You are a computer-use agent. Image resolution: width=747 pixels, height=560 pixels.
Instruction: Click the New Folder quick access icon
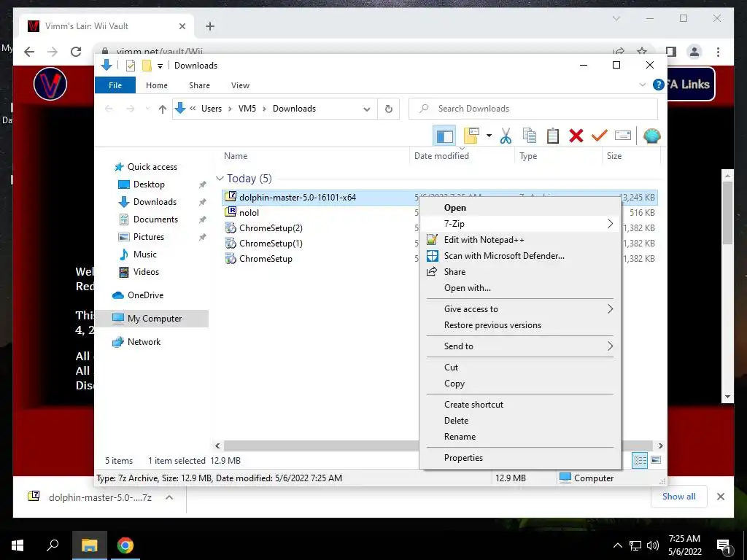click(147, 66)
